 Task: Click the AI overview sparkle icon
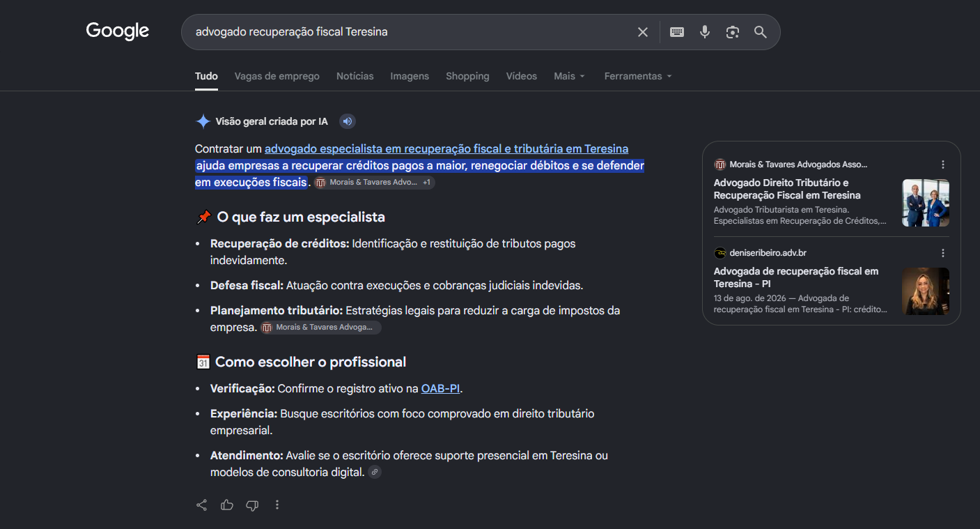(203, 122)
